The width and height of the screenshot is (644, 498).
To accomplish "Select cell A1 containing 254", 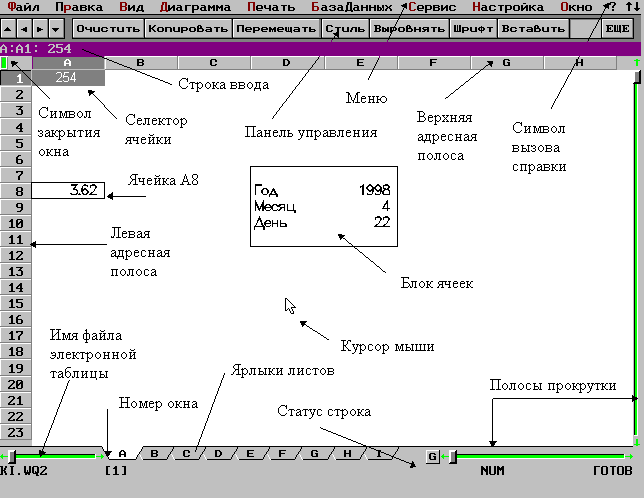I will pos(68,78).
